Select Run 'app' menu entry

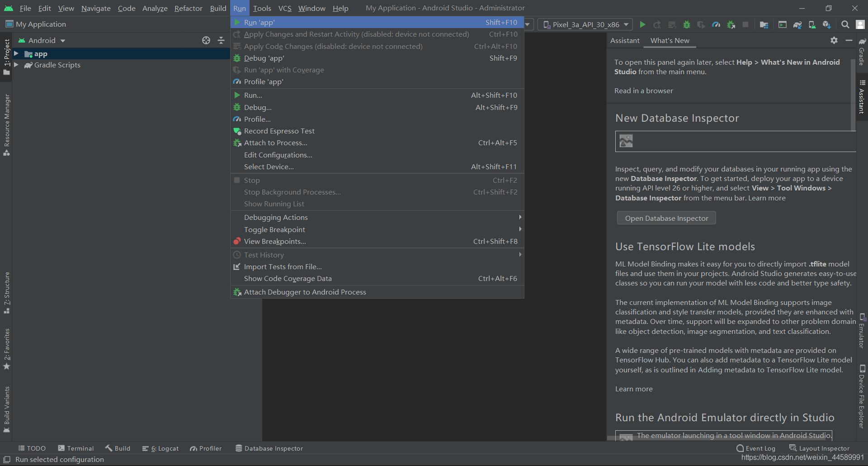pyautogui.click(x=377, y=22)
